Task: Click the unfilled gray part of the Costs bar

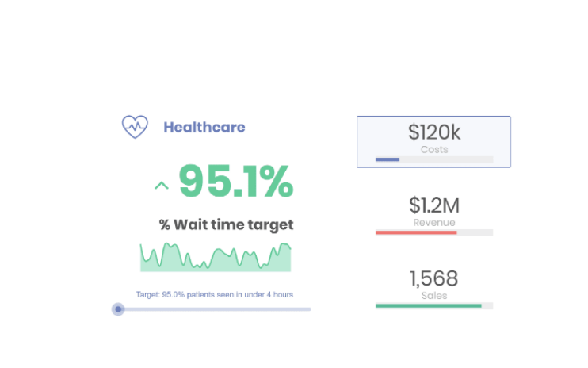Action: pyautogui.click(x=446, y=159)
